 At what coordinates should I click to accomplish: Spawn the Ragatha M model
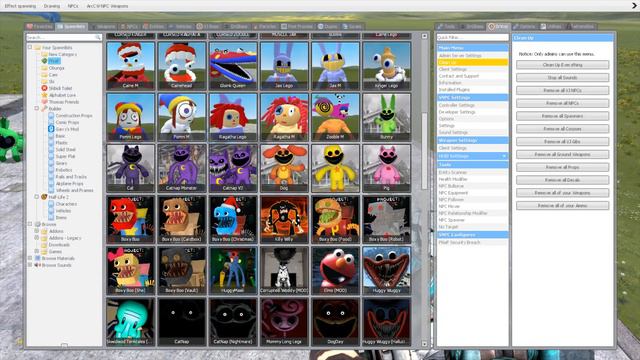pyautogui.click(x=284, y=117)
